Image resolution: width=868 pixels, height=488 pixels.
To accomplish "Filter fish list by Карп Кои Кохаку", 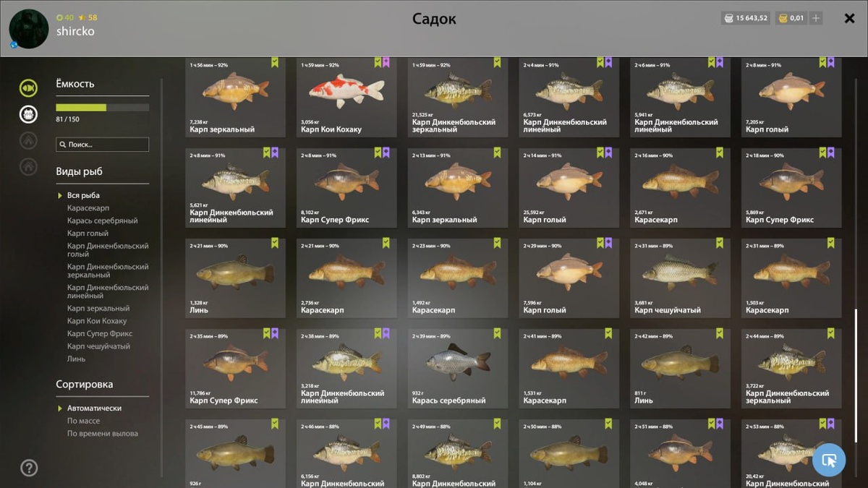I will [x=97, y=321].
